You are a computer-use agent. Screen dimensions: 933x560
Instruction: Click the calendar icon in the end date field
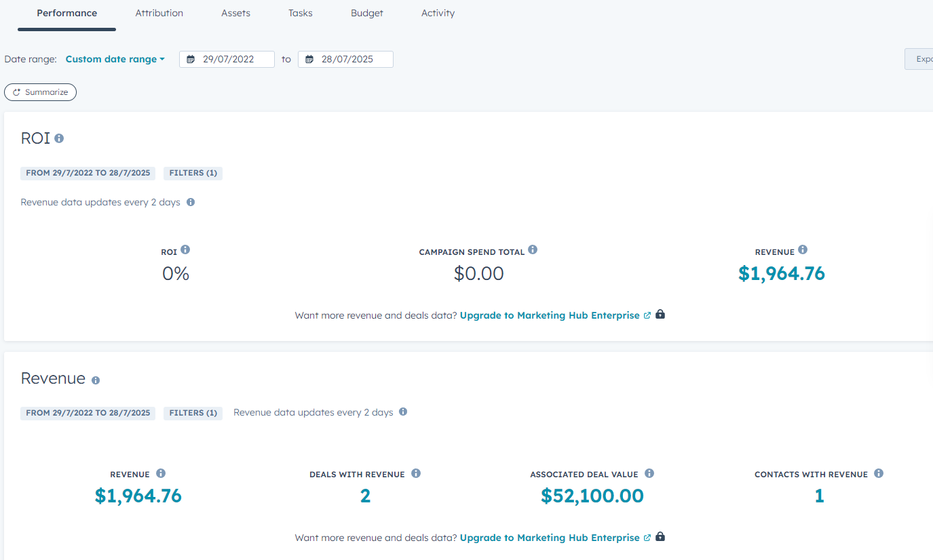click(x=309, y=60)
